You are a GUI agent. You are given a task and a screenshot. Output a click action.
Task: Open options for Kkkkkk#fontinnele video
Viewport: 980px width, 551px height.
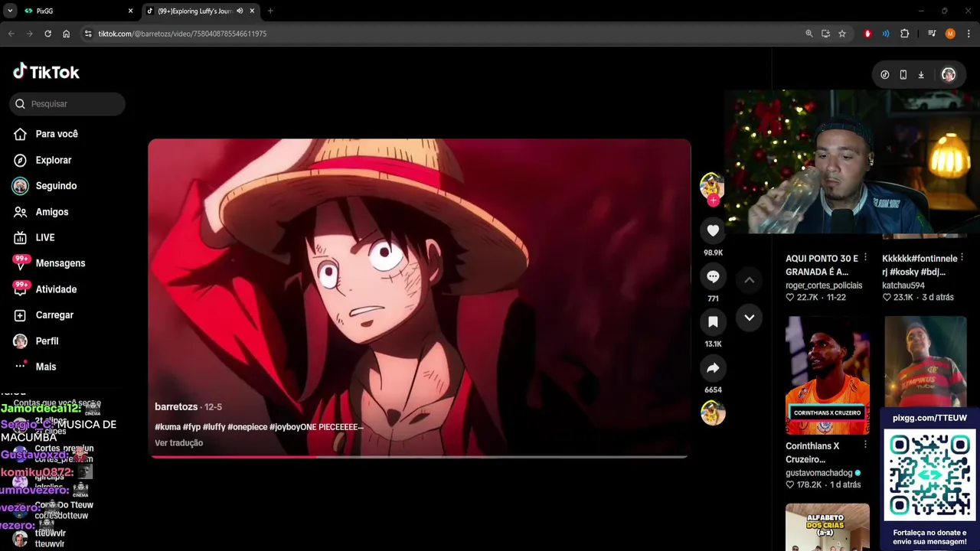[x=962, y=258]
